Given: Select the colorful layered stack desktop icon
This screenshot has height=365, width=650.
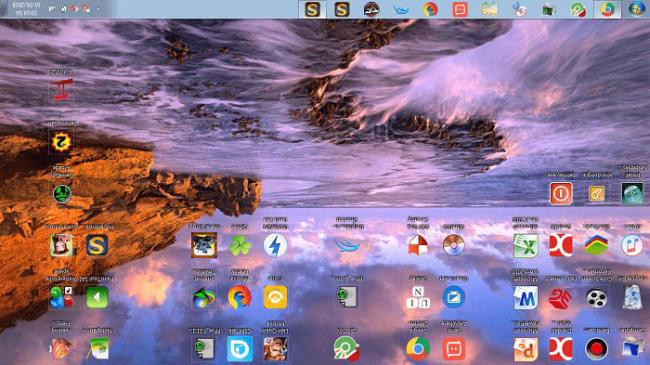Looking at the screenshot, I should click(596, 245).
